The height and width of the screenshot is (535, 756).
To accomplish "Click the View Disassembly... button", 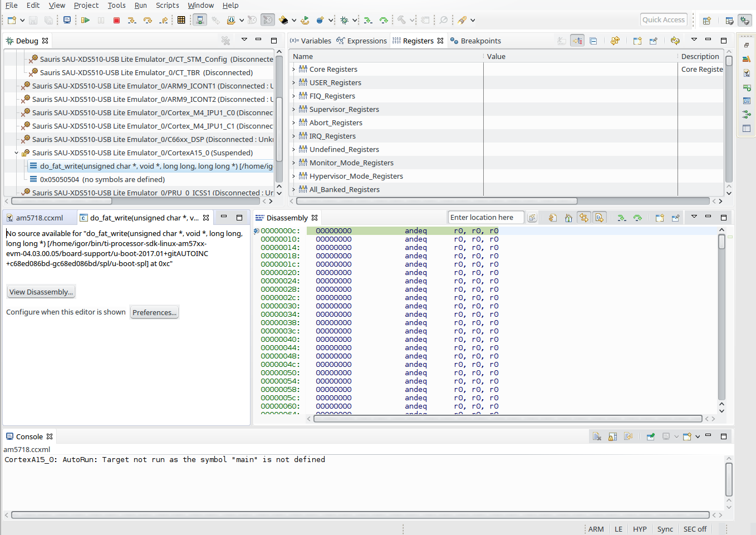I will 41,292.
